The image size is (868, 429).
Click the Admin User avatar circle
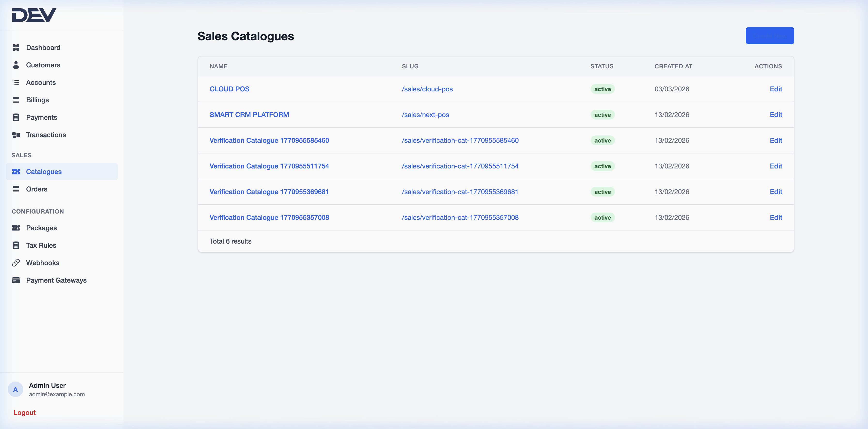15,389
